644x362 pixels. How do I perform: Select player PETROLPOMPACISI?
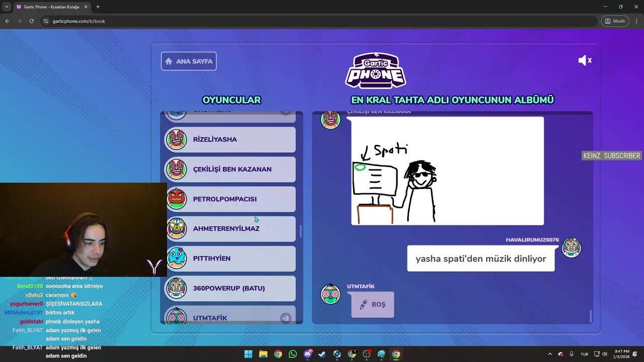pos(231,199)
